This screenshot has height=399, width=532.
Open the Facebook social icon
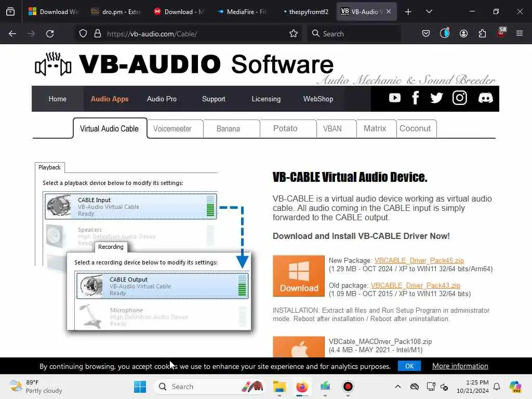(x=415, y=98)
